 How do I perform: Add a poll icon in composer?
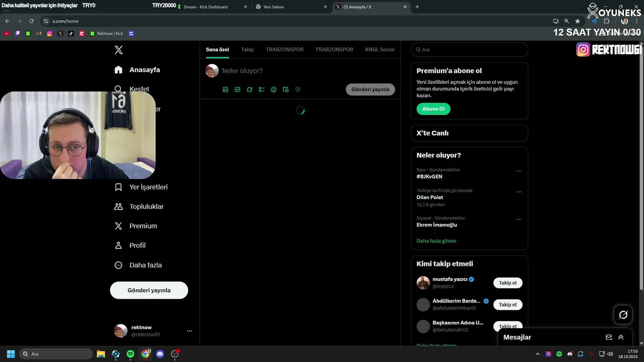click(262, 89)
